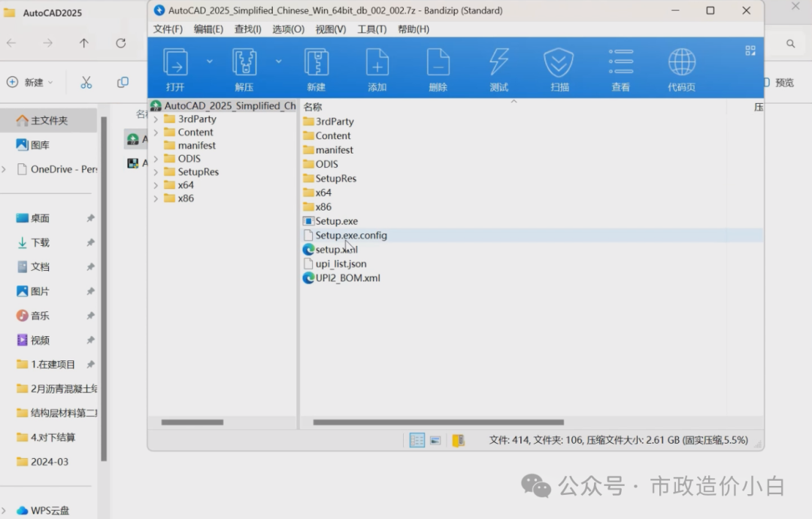This screenshot has width=812, height=519.
Task: Select Setup.exe in the file list
Action: (x=330, y=221)
